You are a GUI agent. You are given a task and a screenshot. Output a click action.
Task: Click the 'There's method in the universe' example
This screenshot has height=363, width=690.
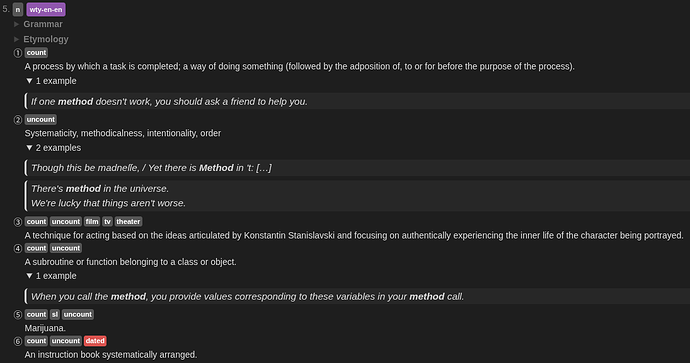pyautogui.click(x=100, y=189)
